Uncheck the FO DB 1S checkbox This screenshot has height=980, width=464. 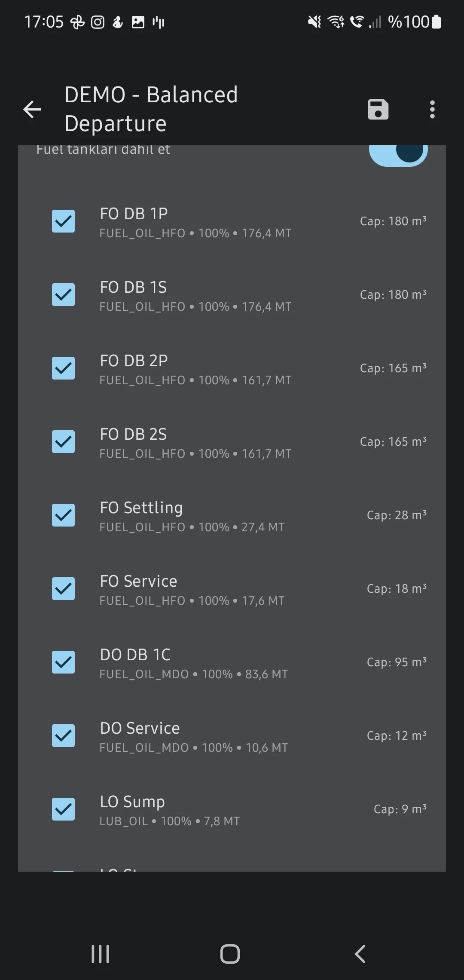pyautogui.click(x=63, y=295)
